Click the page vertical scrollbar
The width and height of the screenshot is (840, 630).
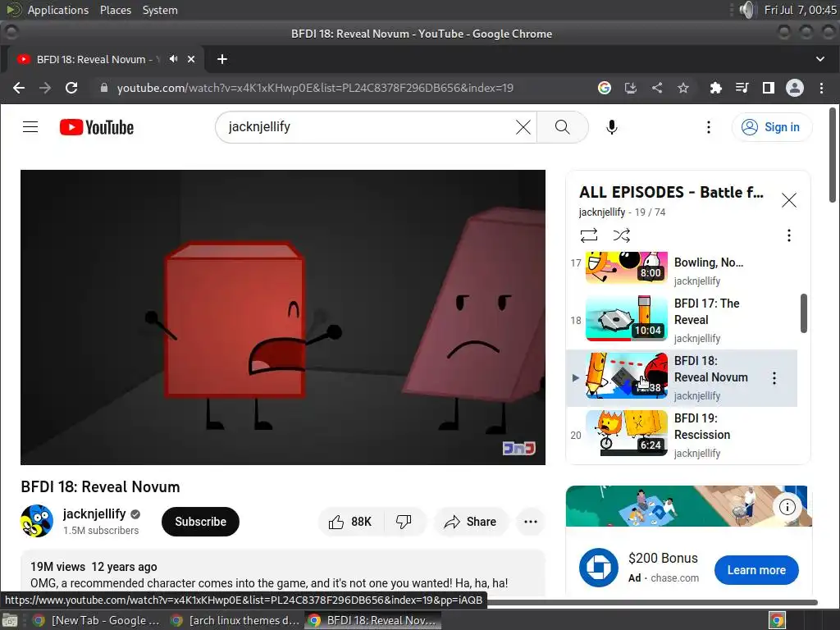coord(832,155)
